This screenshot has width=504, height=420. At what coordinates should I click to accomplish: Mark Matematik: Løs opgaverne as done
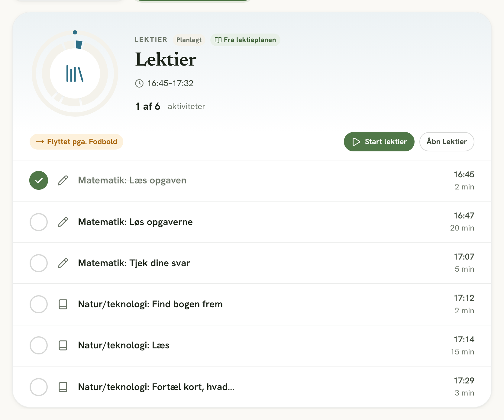coord(39,222)
